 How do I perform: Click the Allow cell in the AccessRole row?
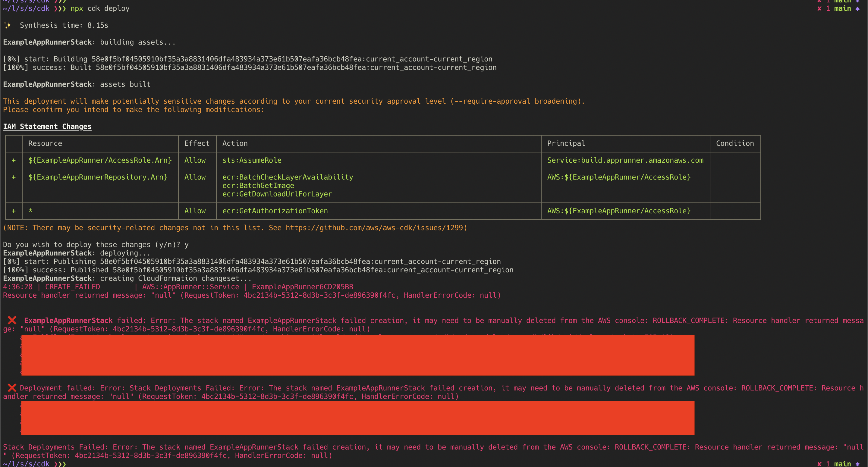point(195,160)
